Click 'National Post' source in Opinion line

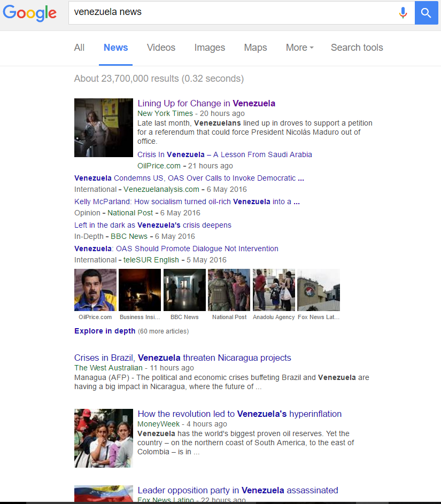130,213
